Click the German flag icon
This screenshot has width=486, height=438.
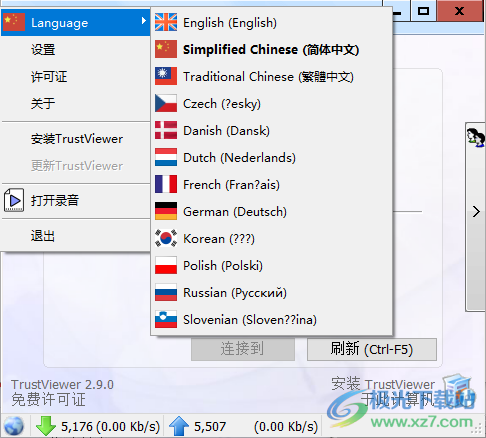(x=166, y=212)
